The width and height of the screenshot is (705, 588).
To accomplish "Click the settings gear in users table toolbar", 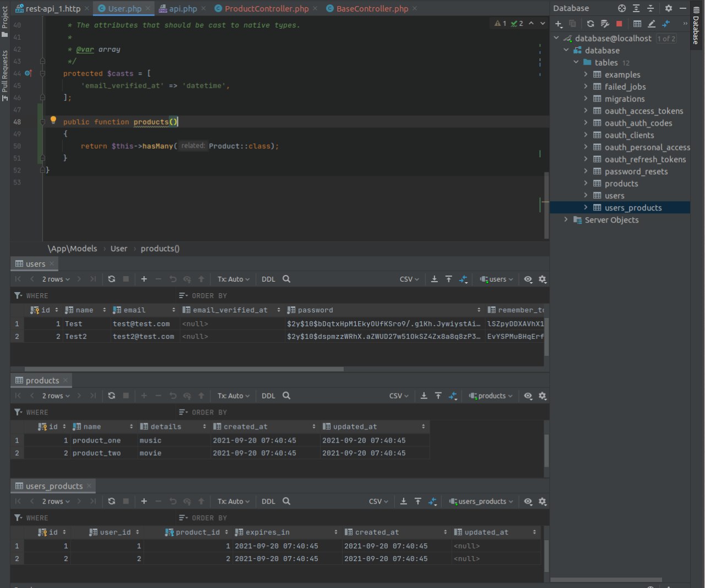I will [543, 279].
